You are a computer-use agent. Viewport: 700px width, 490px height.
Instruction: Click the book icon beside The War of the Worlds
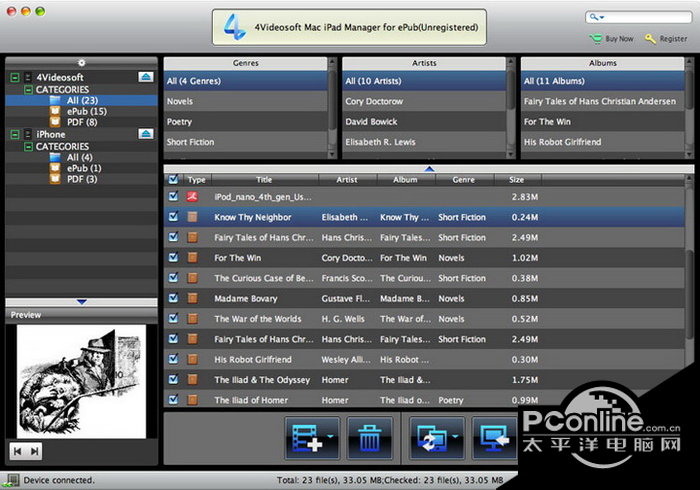(x=192, y=319)
